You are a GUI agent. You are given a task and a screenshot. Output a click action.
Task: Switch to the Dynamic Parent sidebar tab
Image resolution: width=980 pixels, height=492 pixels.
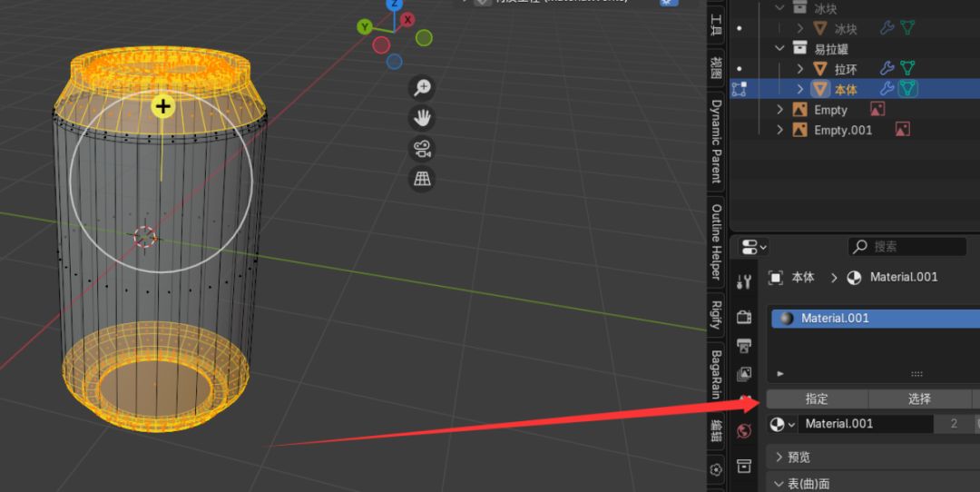[716, 142]
